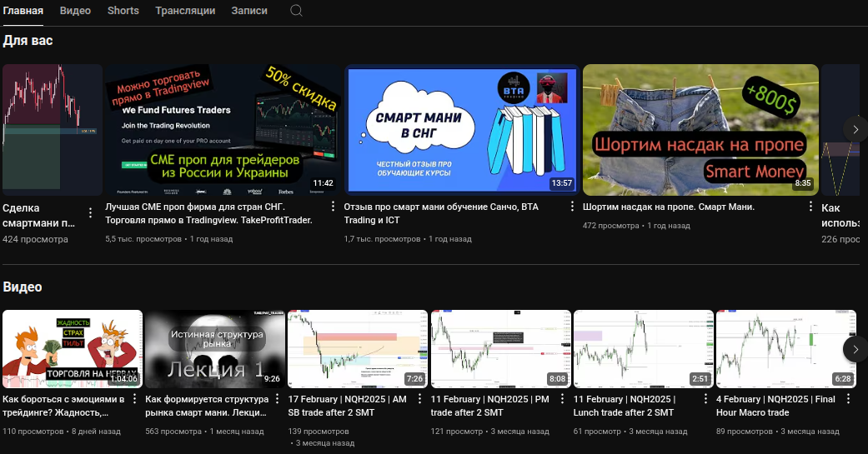
Task: Show options for 'Как бороться с эмоциями' video
Action: tap(134, 399)
